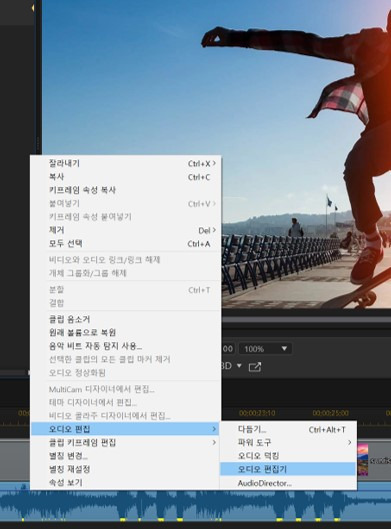Select 별칭 재설정 menu item
This screenshot has width=391, height=529.
click(125, 469)
